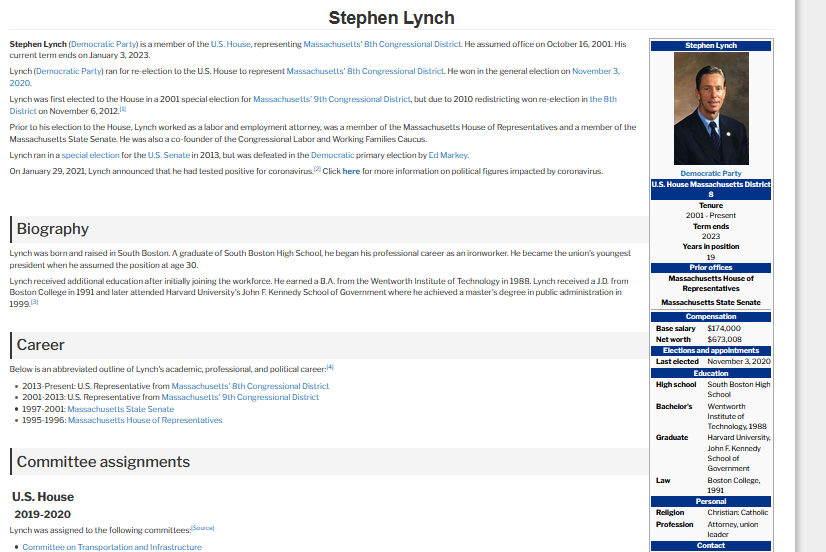Open footnote [4] in Career section

(x=330, y=367)
